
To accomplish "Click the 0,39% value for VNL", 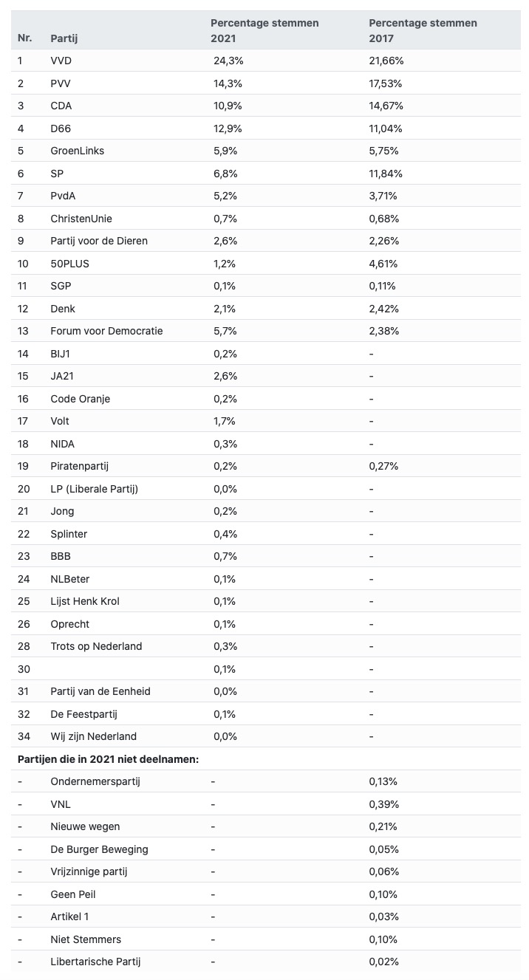I will tap(383, 803).
